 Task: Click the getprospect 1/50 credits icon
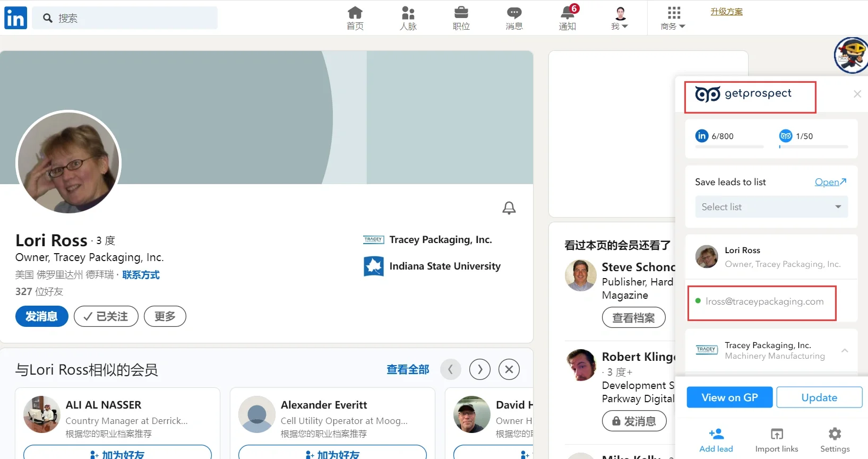click(x=786, y=136)
